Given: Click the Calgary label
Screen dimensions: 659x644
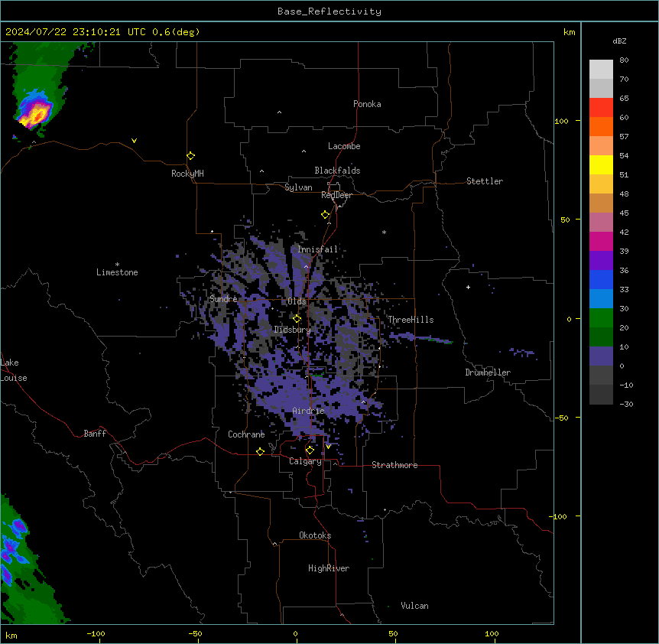Looking at the screenshot, I should 306,461.
